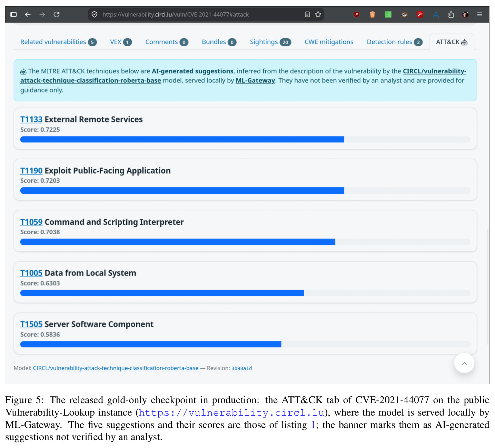Switch to the VEX tab
This screenshot has height=448, width=495.
coord(121,42)
